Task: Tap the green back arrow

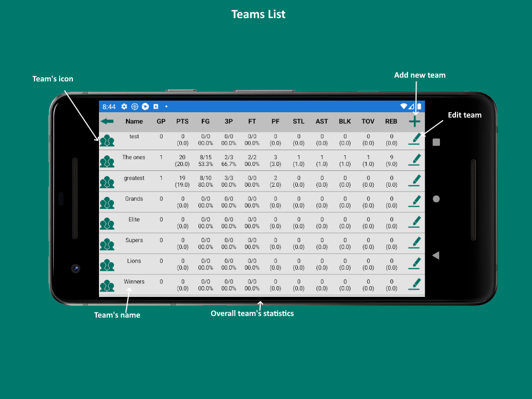Action: click(x=107, y=121)
